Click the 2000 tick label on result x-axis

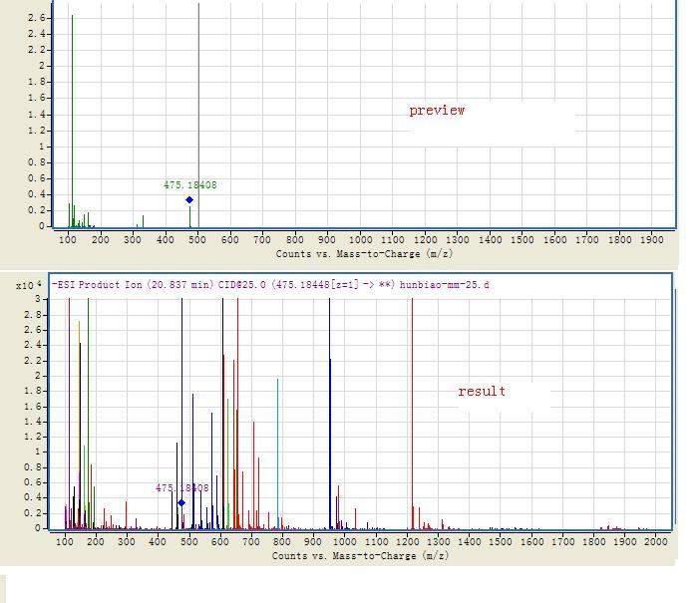pyautogui.click(x=655, y=542)
